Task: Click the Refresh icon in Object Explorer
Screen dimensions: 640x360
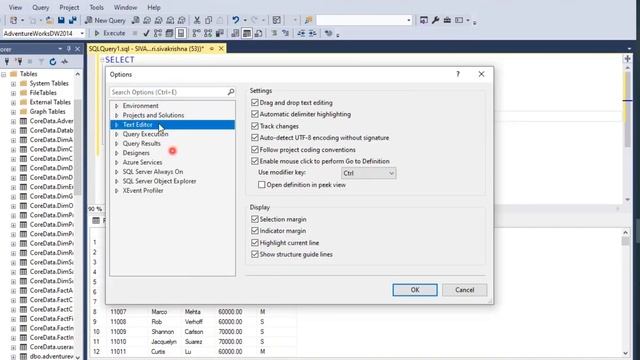Action: 53,62
